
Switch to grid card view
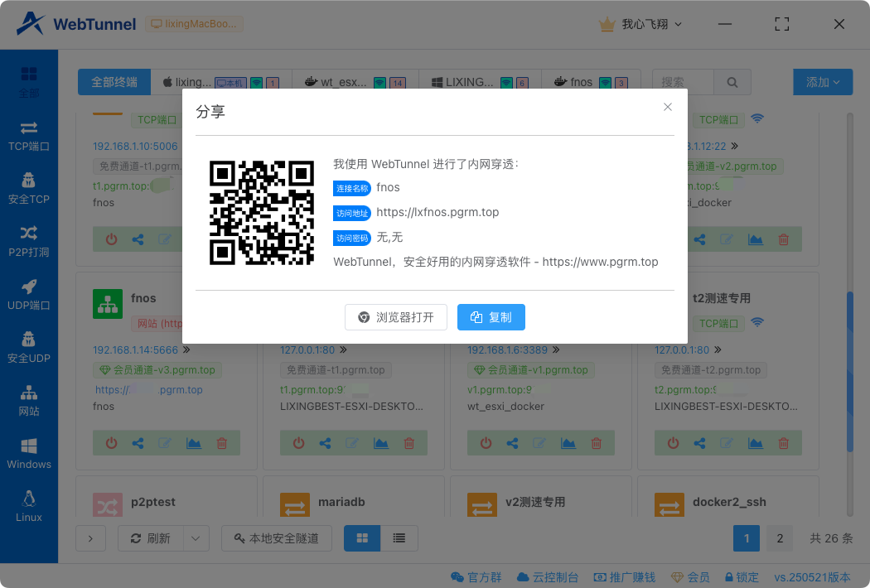(x=362, y=538)
